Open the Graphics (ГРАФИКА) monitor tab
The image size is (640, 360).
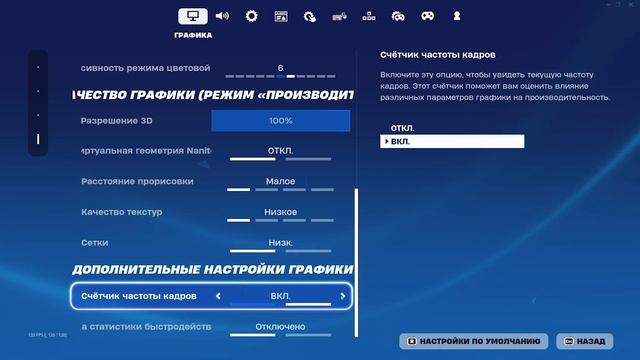click(x=193, y=16)
